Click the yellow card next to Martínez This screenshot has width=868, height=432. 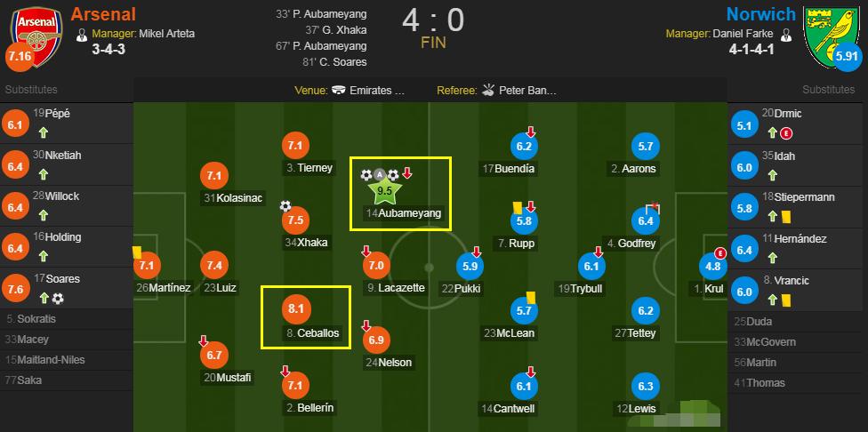(138, 252)
